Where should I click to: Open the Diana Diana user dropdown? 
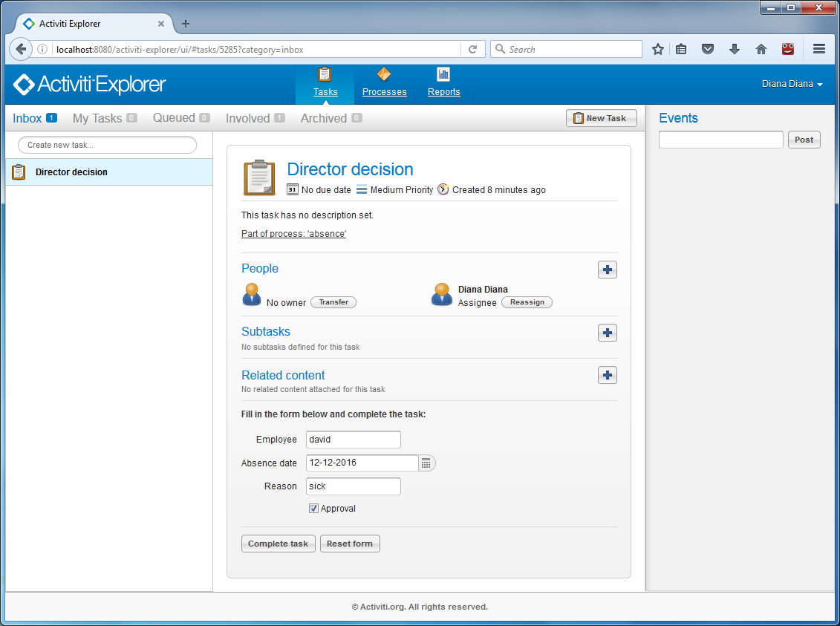point(792,84)
